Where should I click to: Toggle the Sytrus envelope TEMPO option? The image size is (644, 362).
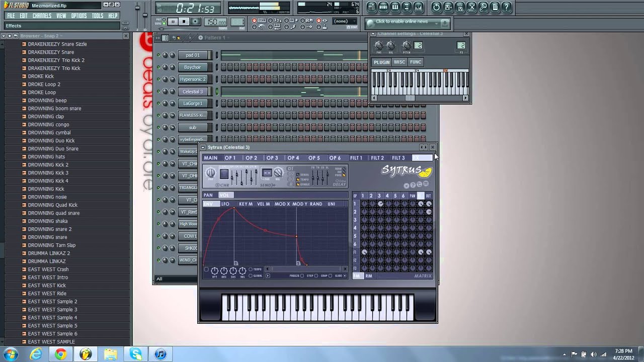click(x=251, y=269)
